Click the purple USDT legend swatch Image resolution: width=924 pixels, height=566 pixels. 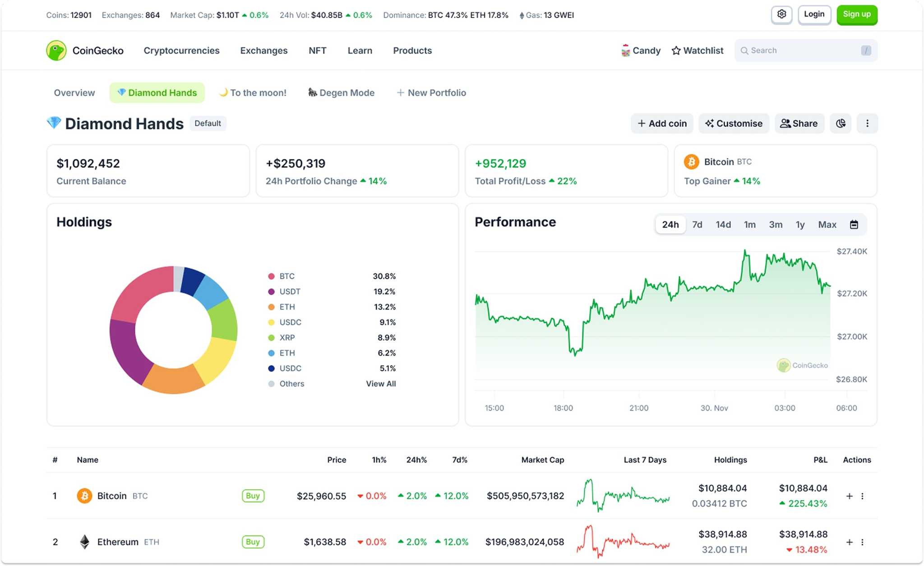point(271,292)
